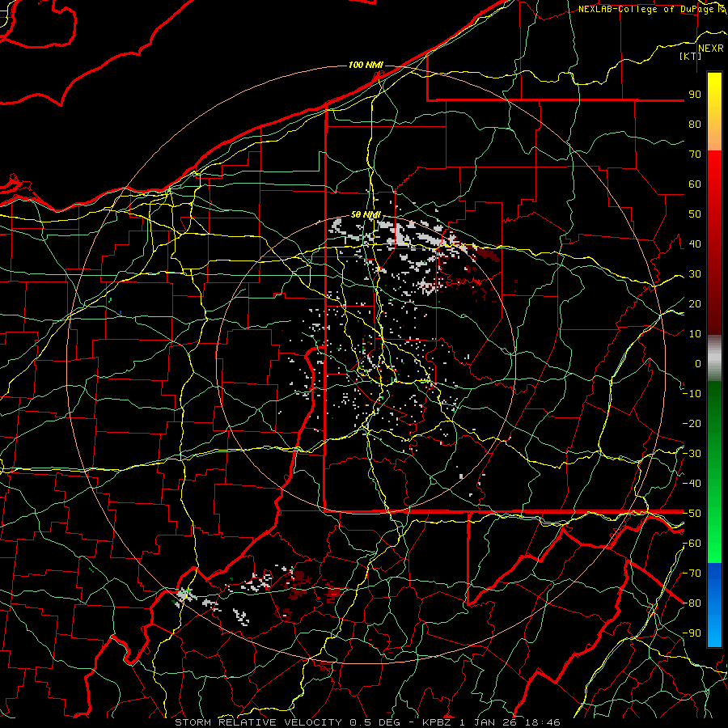Click the -90 value on the velocity scale
The image size is (728, 728).
pos(692,633)
